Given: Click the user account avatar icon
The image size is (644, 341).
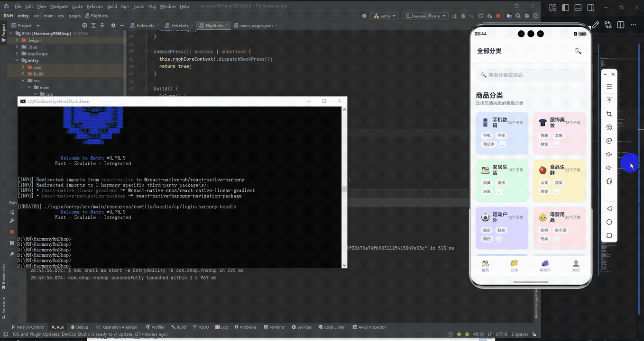Looking at the screenshot, I should coord(535,16).
